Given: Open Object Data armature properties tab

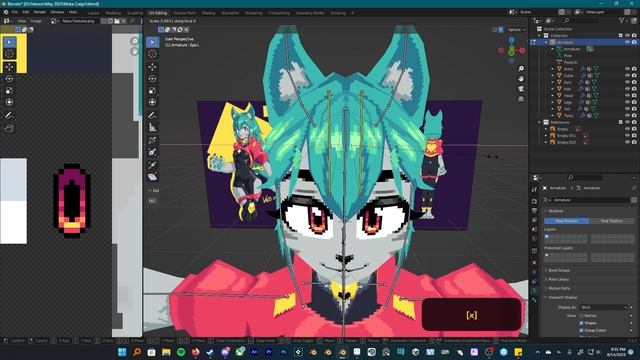Looking at the screenshot, I should (x=534, y=290).
